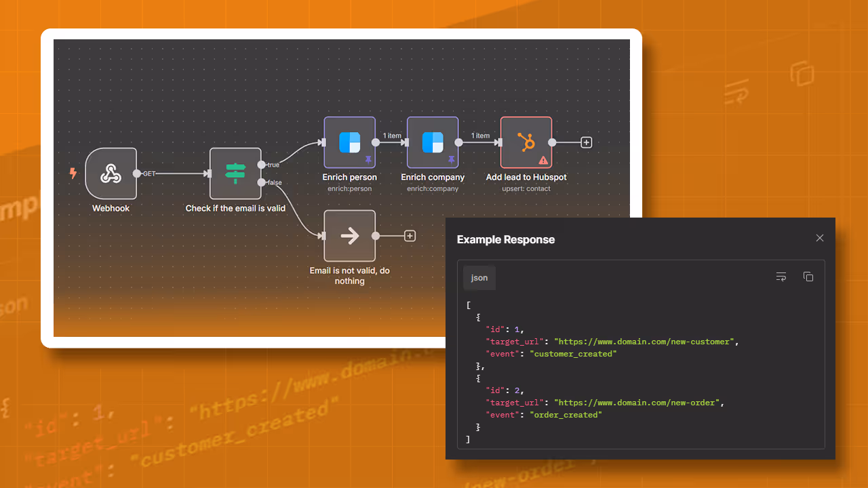Open the Webhook node
Image resolution: width=868 pixels, height=488 pixels.
[x=111, y=174]
